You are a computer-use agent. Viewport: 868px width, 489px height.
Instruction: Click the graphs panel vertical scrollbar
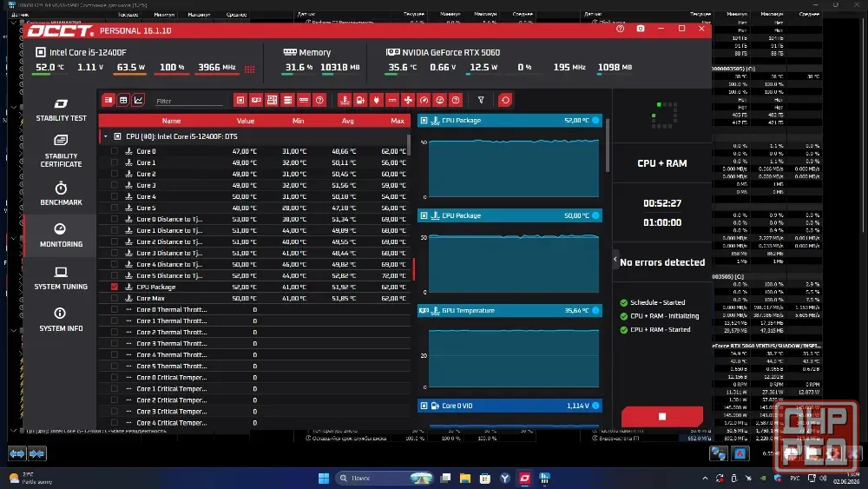[608, 145]
